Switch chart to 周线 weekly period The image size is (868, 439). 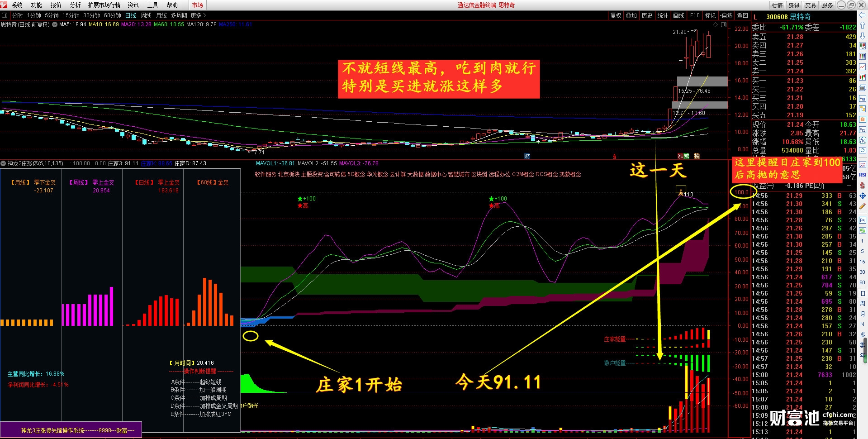coord(146,15)
